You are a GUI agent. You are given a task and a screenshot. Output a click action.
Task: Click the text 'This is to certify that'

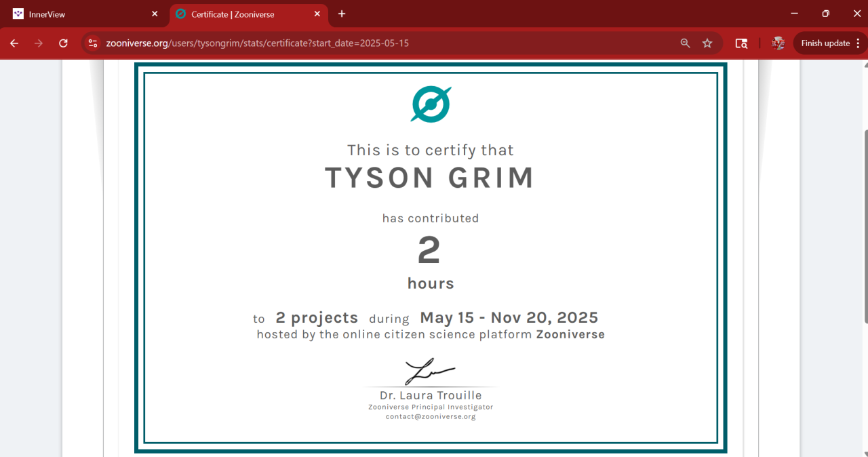(x=431, y=150)
